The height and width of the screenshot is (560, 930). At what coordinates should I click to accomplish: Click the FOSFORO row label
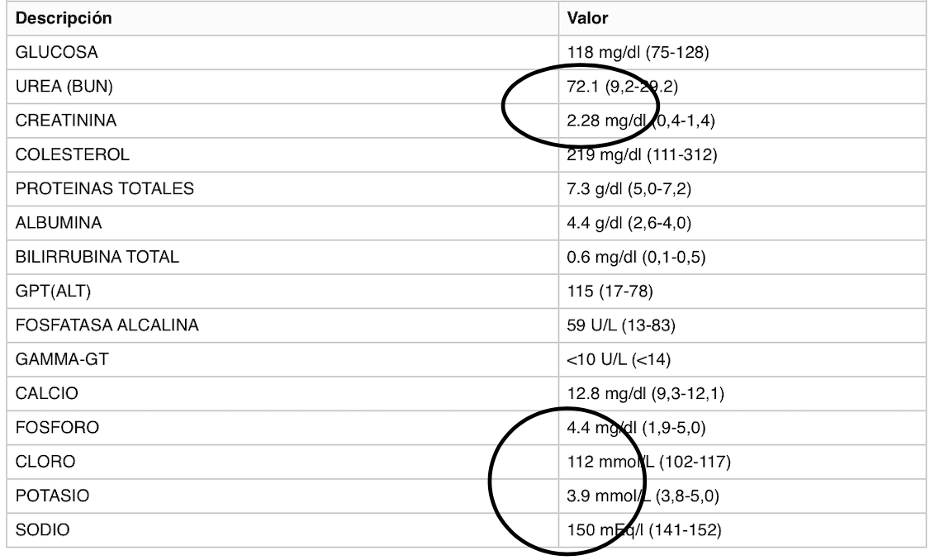click(57, 428)
